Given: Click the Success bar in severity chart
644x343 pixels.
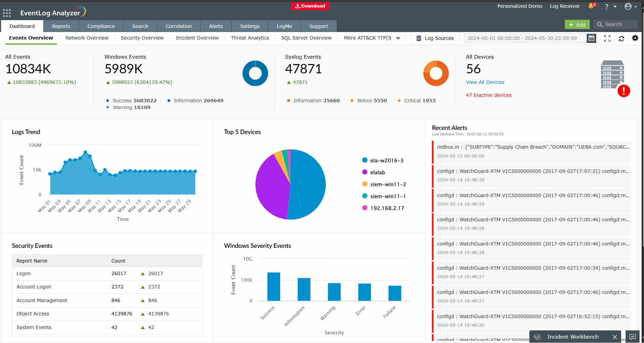Looking at the screenshot, I should (x=274, y=287).
